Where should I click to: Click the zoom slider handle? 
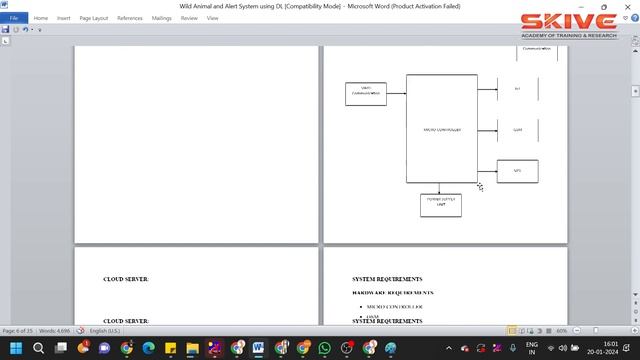click(596, 331)
